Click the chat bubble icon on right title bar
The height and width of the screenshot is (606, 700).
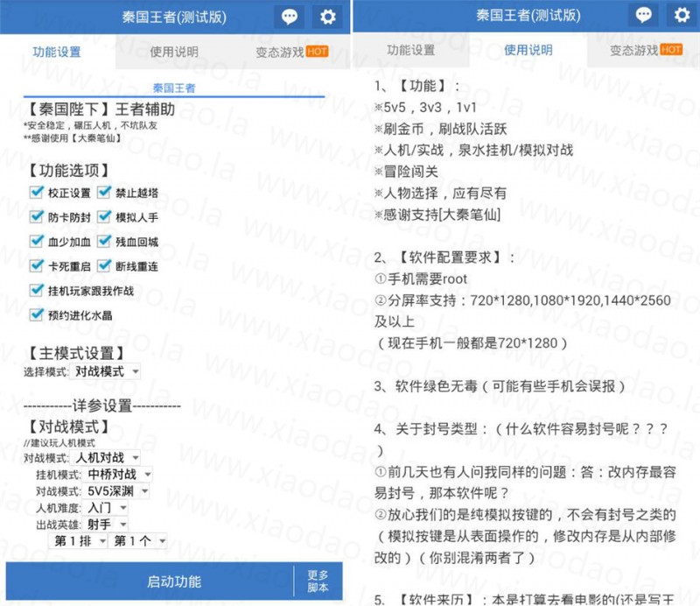click(646, 16)
